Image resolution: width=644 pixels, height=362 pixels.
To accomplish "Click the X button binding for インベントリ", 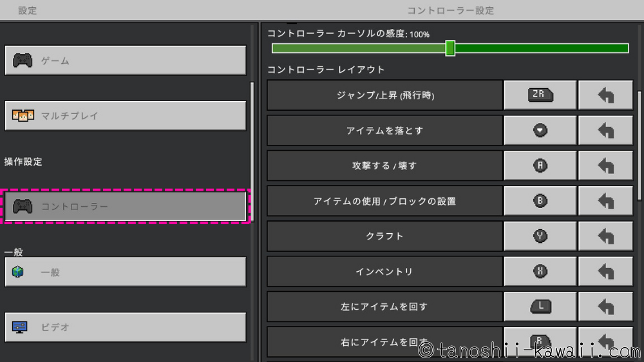I will coord(540,271).
